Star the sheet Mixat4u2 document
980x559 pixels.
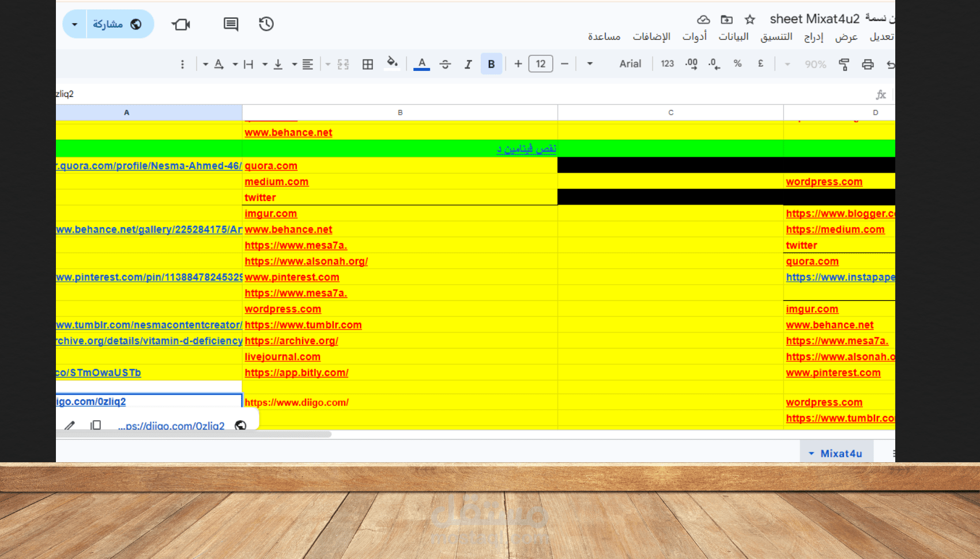click(x=750, y=20)
